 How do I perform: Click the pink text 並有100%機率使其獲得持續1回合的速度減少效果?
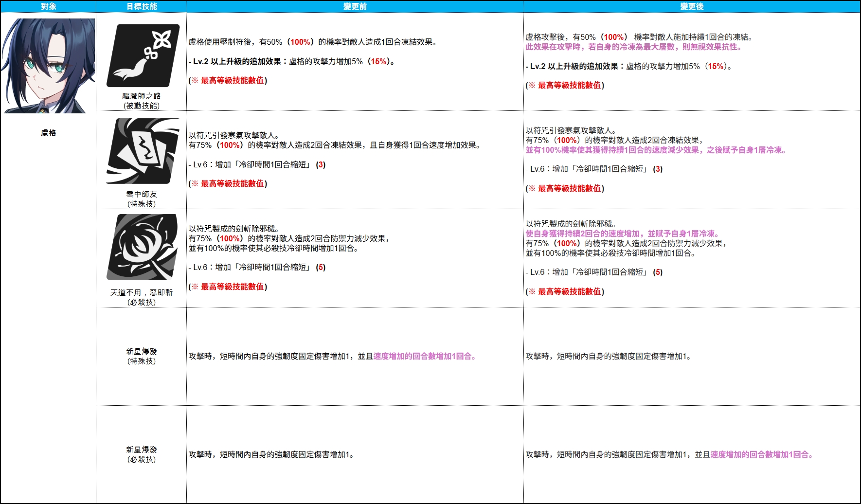[656, 150]
